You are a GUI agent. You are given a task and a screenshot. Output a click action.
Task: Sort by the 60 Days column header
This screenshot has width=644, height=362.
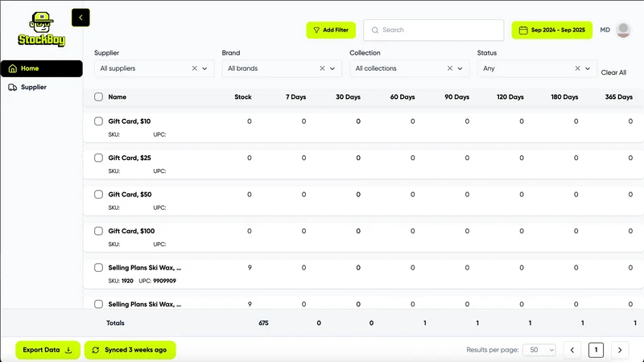pos(402,97)
